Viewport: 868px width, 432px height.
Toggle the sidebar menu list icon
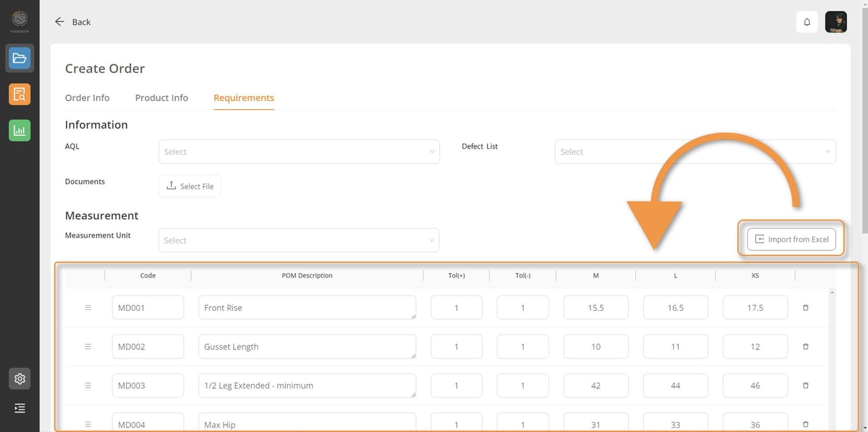(20, 408)
